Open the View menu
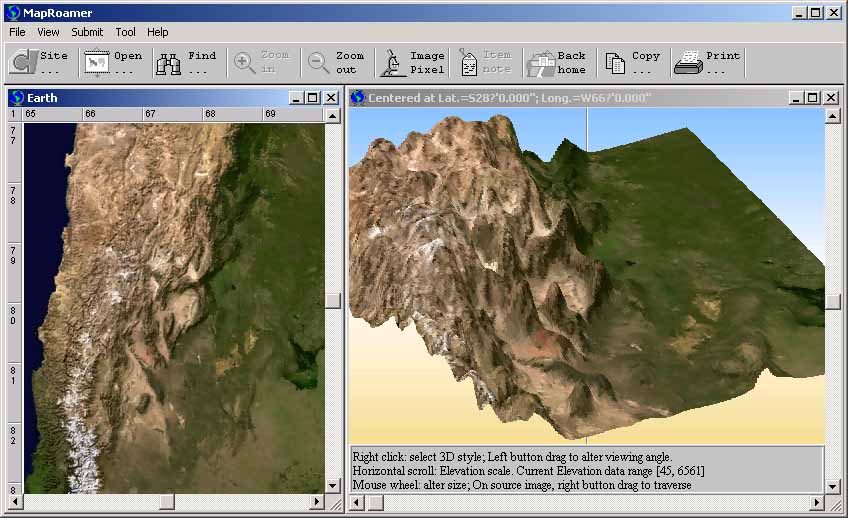 click(48, 32)
